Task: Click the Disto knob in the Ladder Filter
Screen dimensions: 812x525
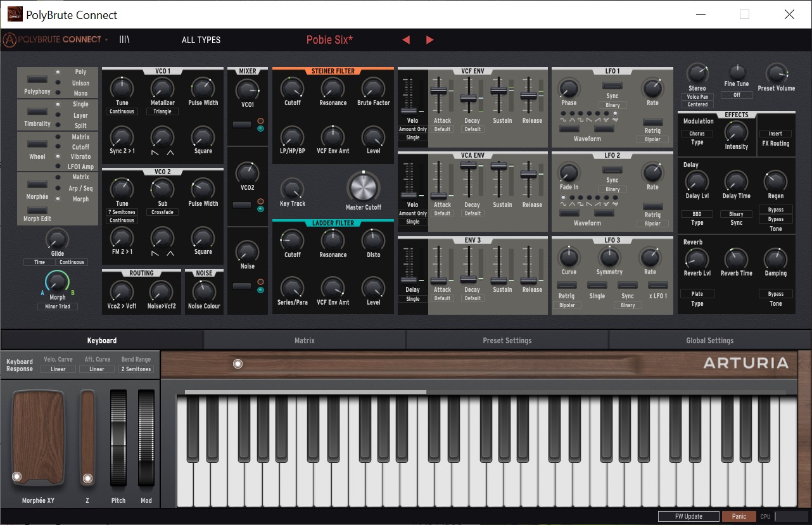Action: [x=373, y=241]
